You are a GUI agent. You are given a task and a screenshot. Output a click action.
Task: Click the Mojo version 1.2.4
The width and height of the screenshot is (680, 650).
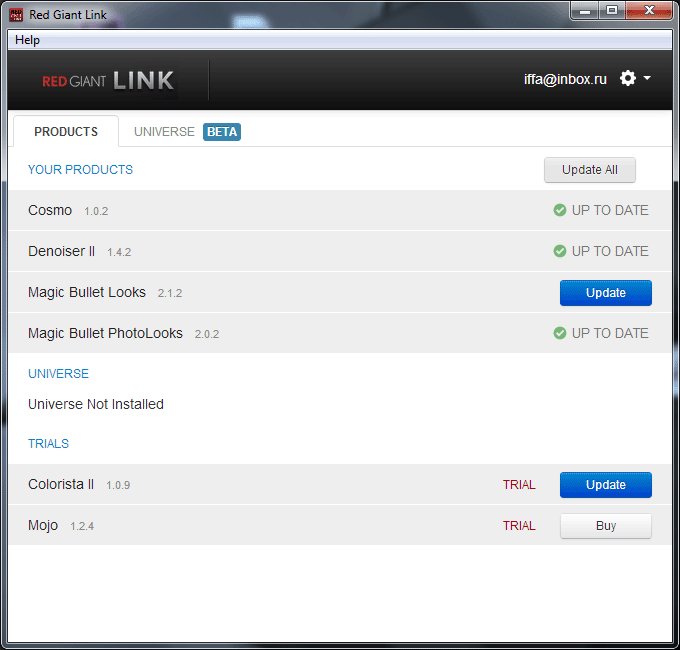coord(82,526)
